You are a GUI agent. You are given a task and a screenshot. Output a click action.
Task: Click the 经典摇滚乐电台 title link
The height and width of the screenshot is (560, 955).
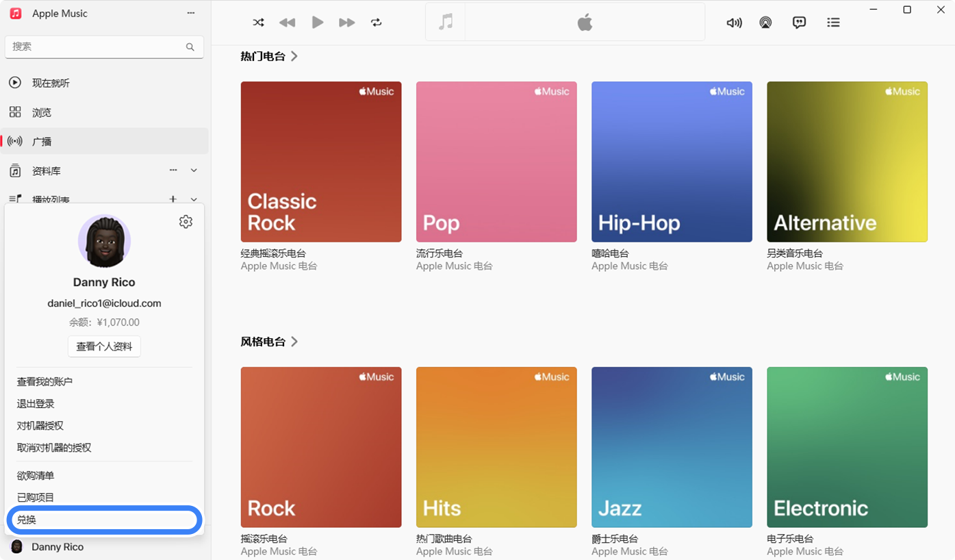[273, 253]
